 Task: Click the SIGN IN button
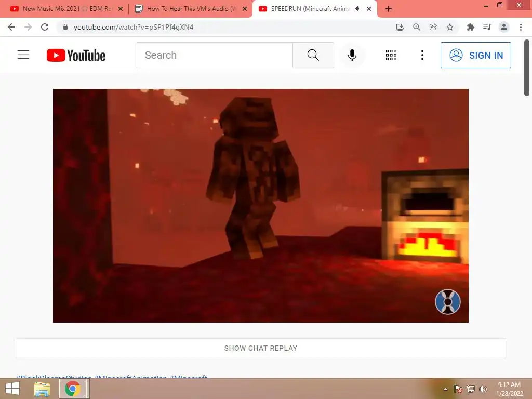(x=476, y=55)
